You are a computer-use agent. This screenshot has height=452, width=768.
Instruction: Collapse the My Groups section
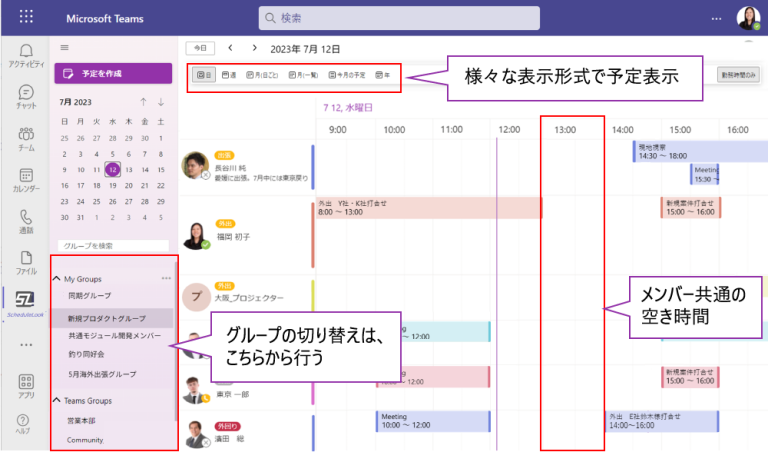click(57, 278)
